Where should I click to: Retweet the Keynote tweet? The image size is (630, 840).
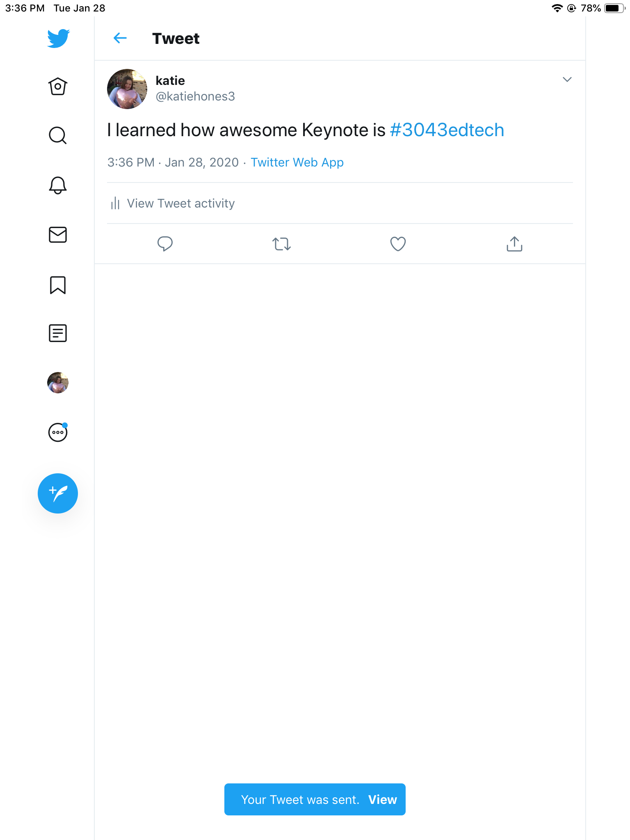281,244
